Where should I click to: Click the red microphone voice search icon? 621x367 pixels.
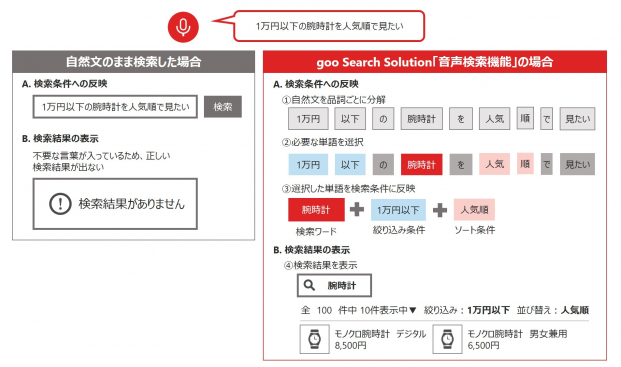(x=183, y=27)
